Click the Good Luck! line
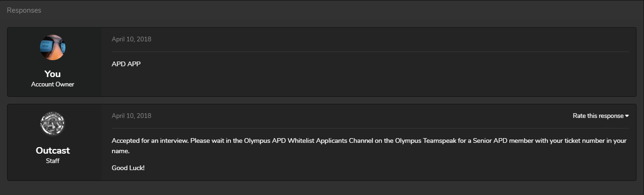Image resolution: width=644 pixels, height=195 pixels. (x=128, y=168)
